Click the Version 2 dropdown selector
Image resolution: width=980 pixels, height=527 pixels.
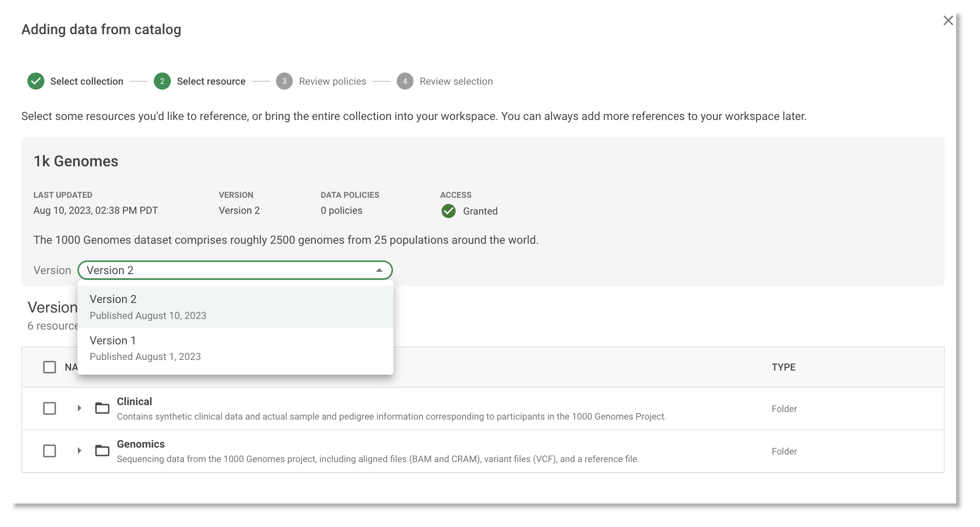point(235,270)
